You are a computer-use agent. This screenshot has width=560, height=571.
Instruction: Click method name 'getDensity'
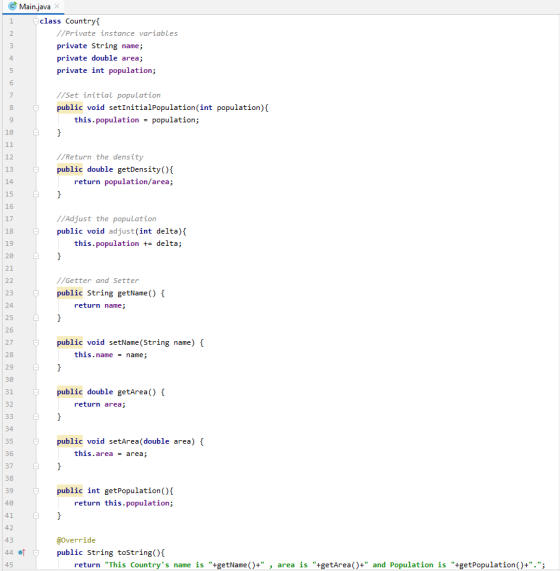[x=139, y=169]
